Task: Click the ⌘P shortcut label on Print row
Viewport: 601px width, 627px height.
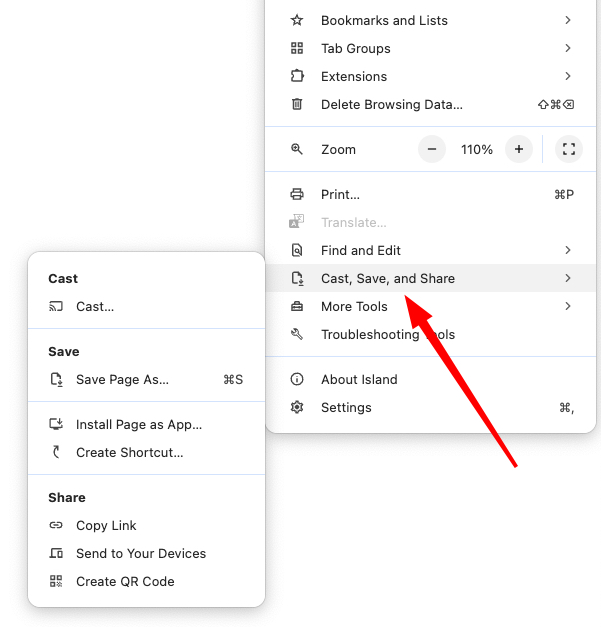Action: tap(564, 194)
